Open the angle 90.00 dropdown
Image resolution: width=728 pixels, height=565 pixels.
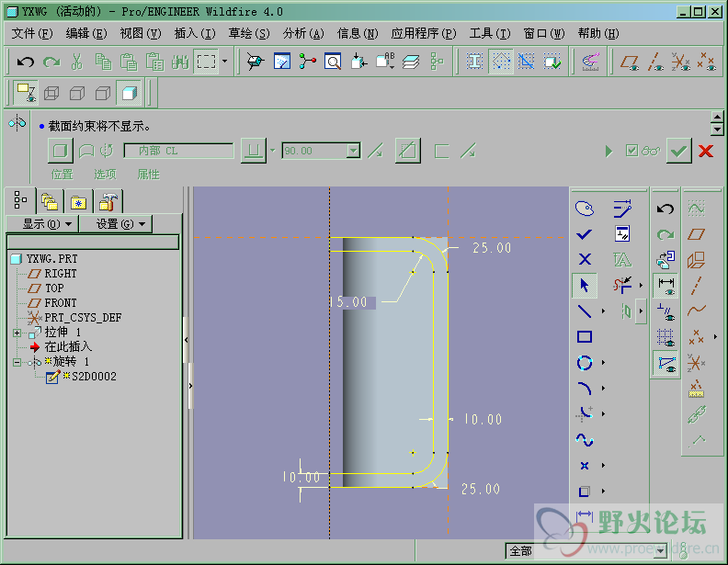coord(353,151)
